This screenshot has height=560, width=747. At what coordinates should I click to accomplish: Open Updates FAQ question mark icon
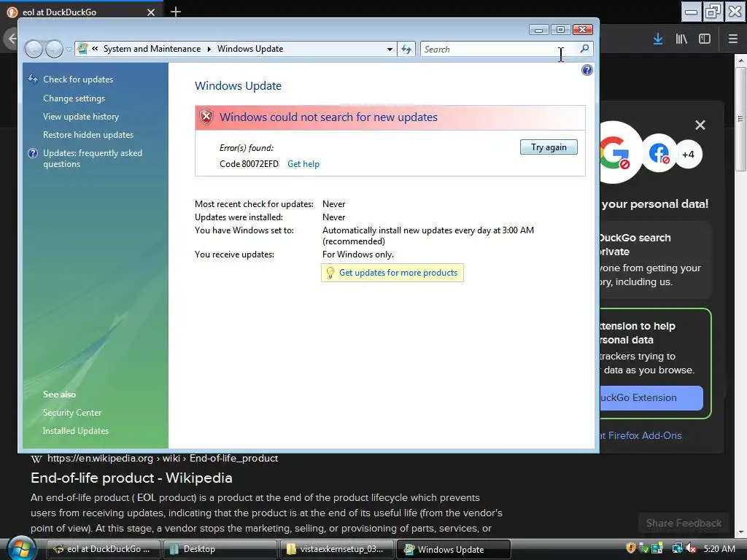33,153
